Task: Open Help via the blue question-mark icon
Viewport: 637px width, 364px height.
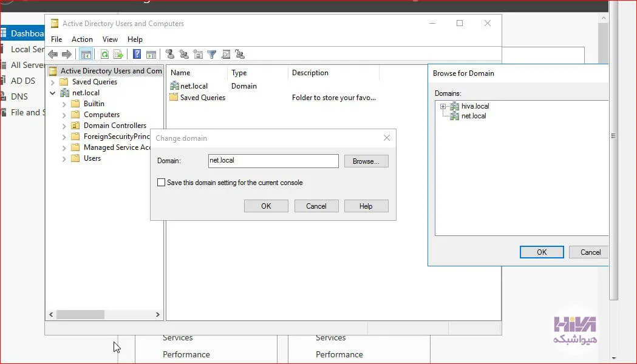Action: (137, 55)
